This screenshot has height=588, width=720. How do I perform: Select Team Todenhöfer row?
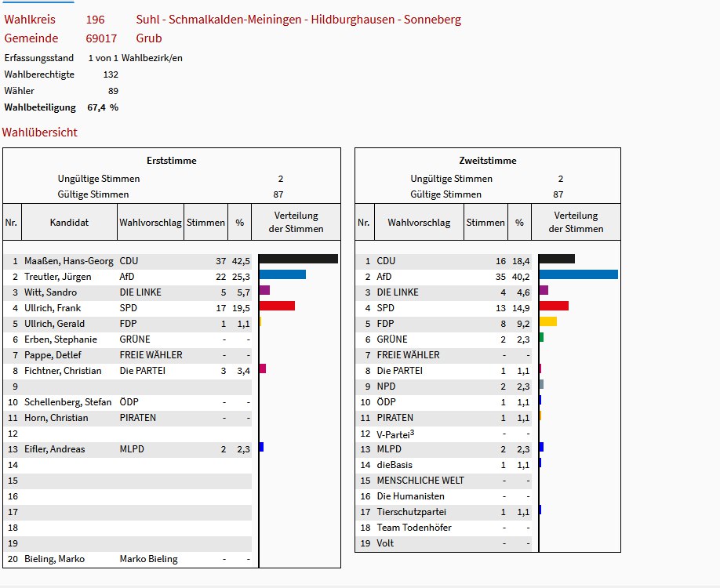[x=444, y=528]
